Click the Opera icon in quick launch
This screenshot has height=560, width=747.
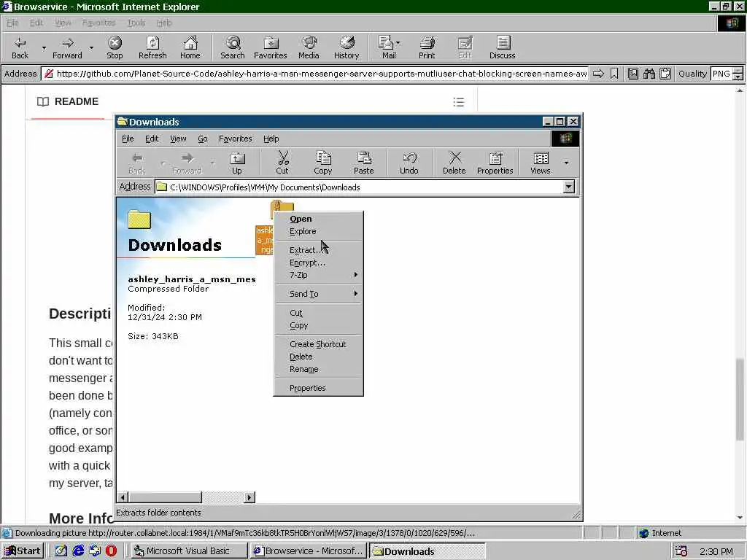point(111,551)
